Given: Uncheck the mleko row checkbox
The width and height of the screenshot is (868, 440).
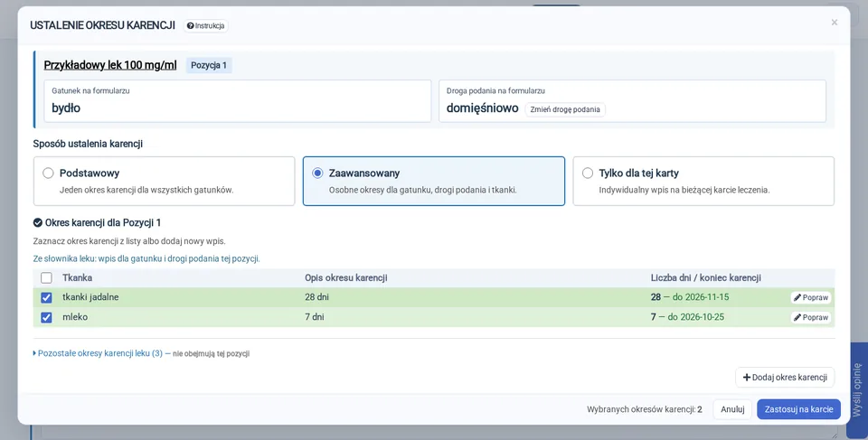Looking at the screenshot, I should point(46,318).
